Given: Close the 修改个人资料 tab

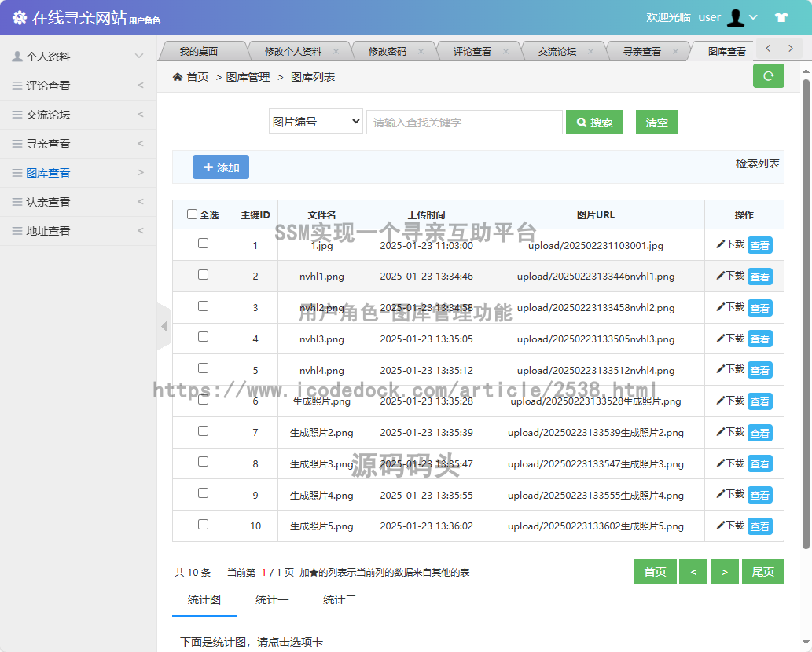Looking at the screenshot, I should point(336,51).
